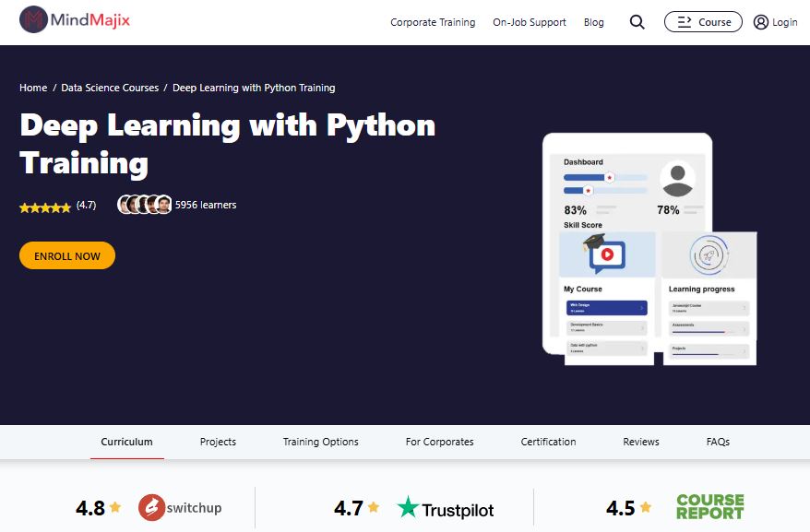Open the Corporate Training menu
The image size is (810, 532).
(433, 21)
